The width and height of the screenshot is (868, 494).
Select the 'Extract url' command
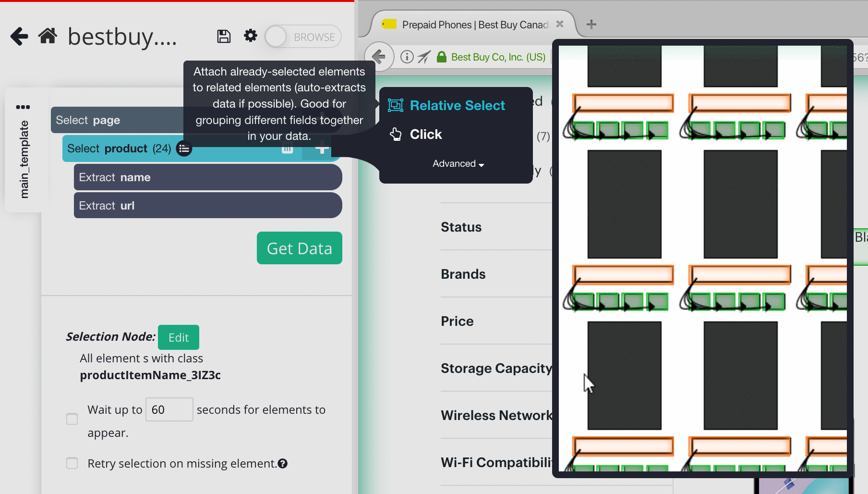pyautogui.click(x=208, y=206)
